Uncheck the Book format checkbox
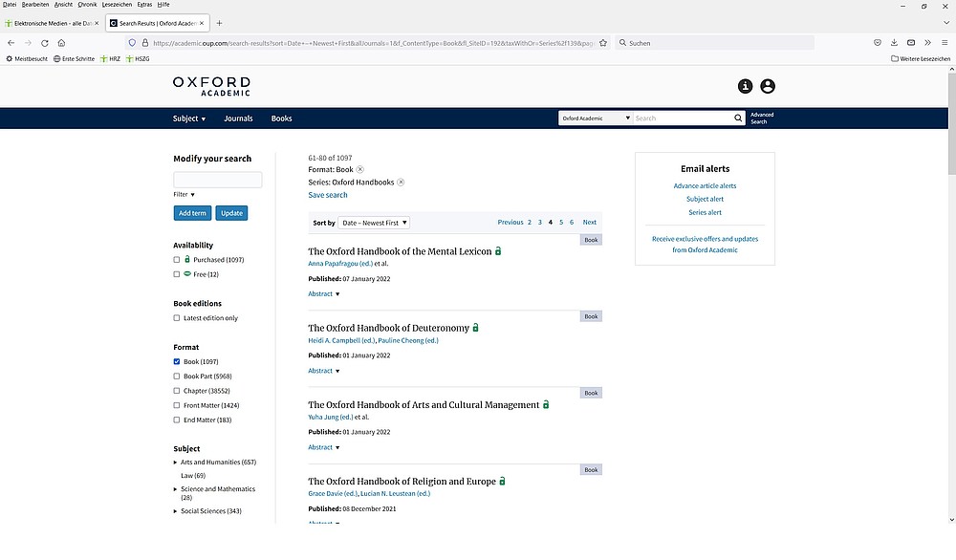The height and width of the screenshot is (560, 956). click(177, 362)
